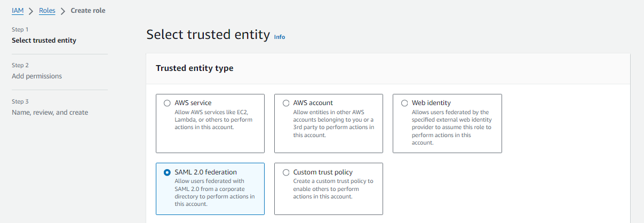Click the Trusted entity type header
644x223 pixels.
194,68
